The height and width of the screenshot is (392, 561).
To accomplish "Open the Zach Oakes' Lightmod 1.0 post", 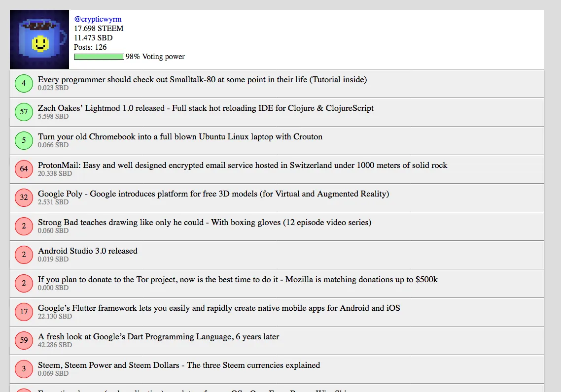I will click(x=206, y=108).
